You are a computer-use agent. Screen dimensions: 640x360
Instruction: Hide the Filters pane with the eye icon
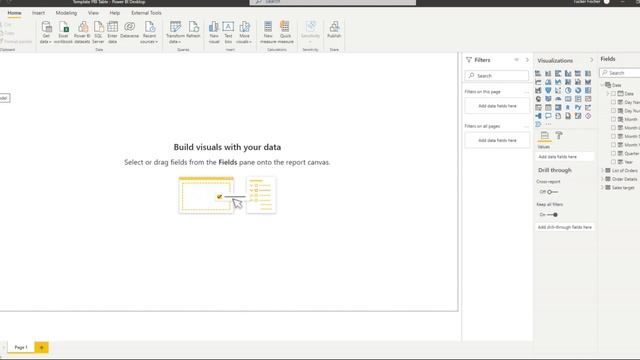click(x=516, y=60)
